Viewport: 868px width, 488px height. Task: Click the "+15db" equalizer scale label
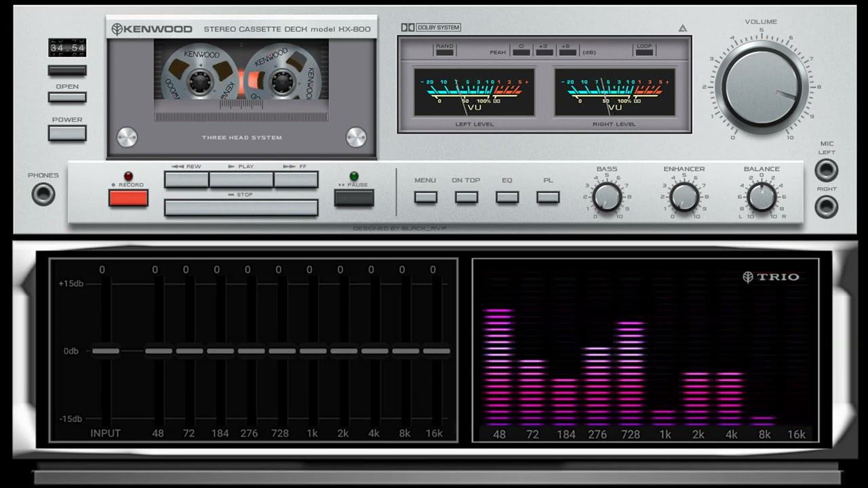point(71,284)
